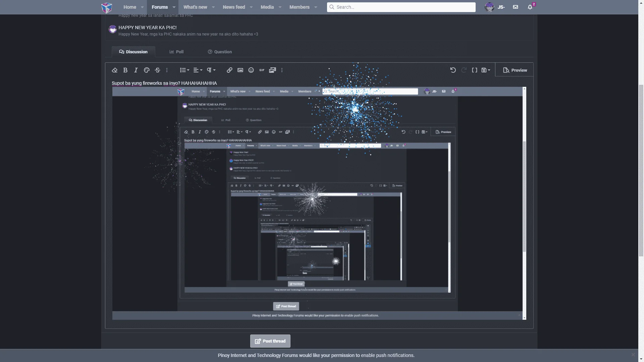This screenshot has height=362, width=644.
Task: Open the JS- user account menu
Action: pos(495,7)
